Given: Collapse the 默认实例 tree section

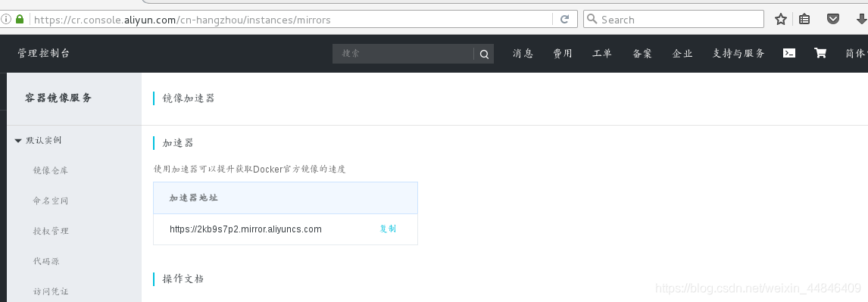Looking at the screenshot, I should pyautogui.click(x=18, y=141).
